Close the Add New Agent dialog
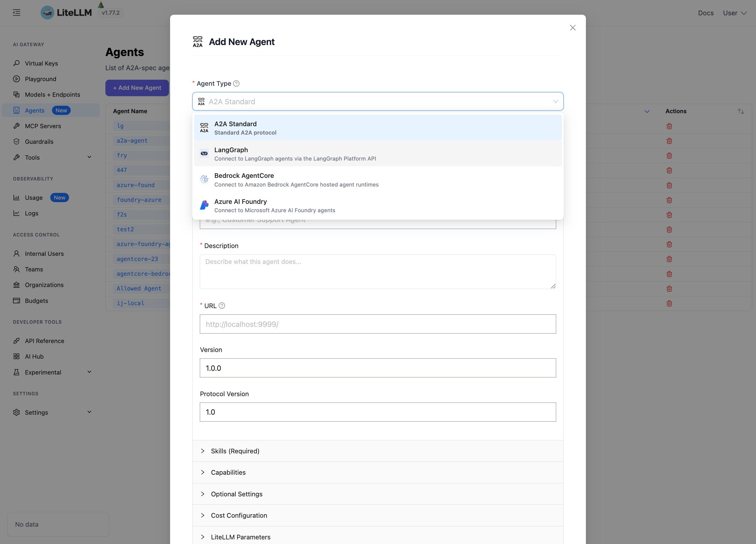 tap(573, 28)
